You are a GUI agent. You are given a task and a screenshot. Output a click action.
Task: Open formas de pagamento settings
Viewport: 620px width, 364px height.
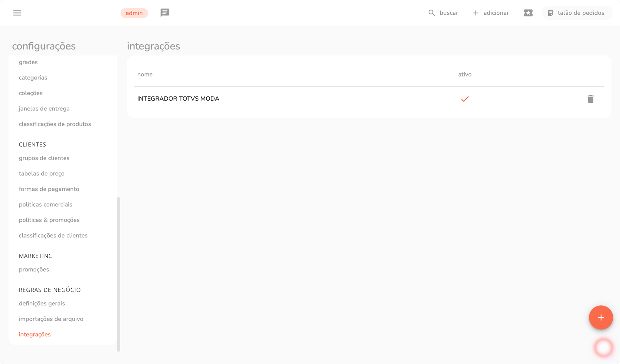coord(49,189)
